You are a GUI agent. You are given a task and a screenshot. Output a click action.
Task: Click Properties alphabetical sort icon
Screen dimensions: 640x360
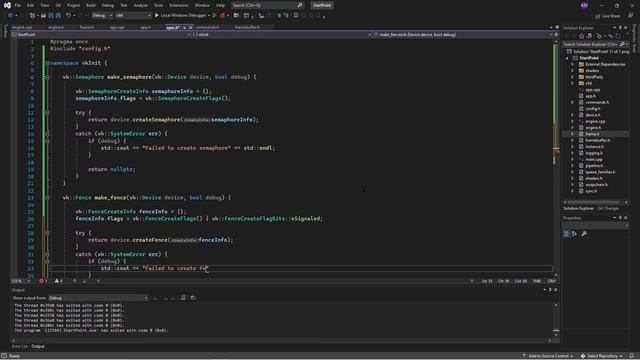pyautogui.click(x=574, y=234)
